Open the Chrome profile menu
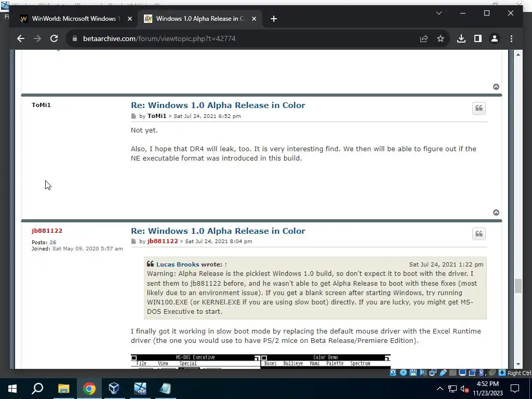The image size is (532, 399). coord(495,38)
